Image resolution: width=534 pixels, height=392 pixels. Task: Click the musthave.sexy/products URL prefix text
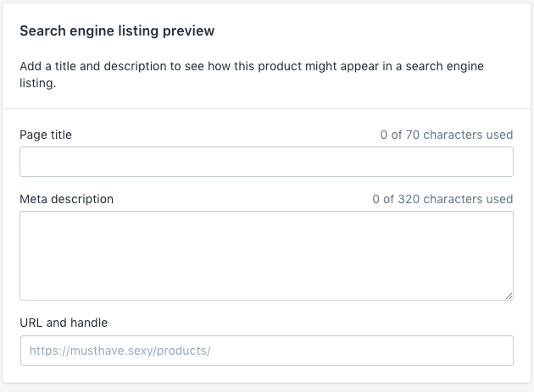tap(120, 351)
